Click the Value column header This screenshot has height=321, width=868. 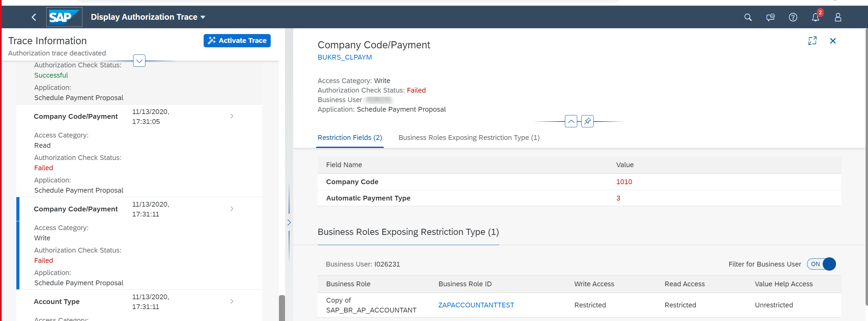click(x=625, y=165)
